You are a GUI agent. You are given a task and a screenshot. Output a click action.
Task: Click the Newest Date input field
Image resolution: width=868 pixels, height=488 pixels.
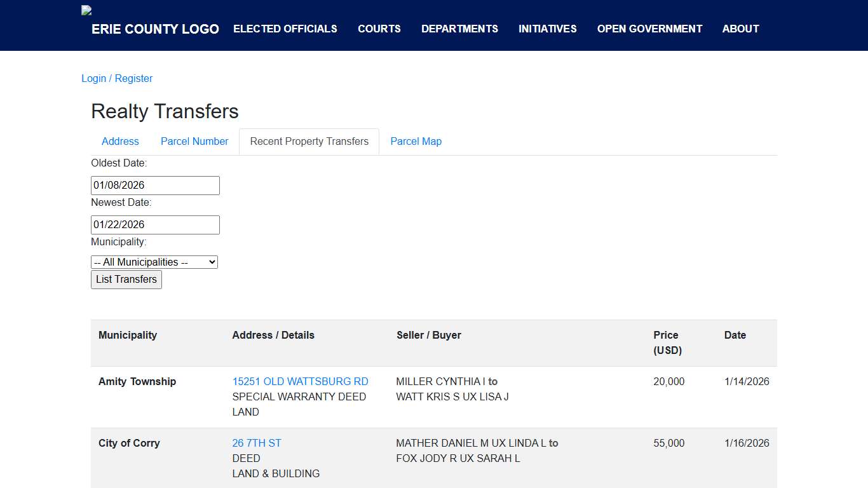click(155, 225)
